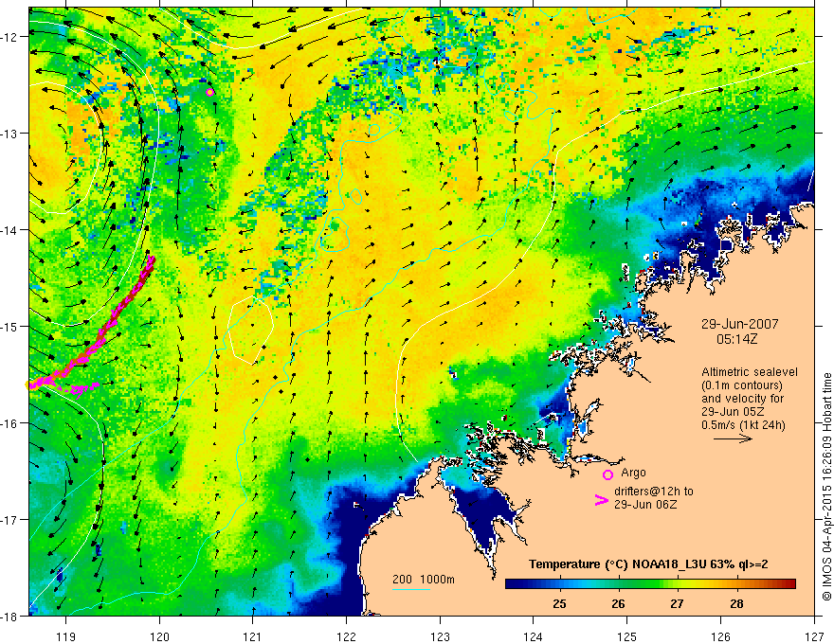The height and width of the screenshot is (644, 834).
Task: Click the '-15' latitude axis label
Action: click(10, 327)
